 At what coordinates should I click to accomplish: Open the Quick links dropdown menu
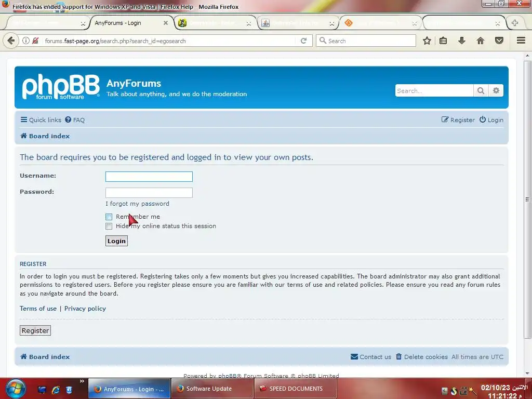(41, 120)
